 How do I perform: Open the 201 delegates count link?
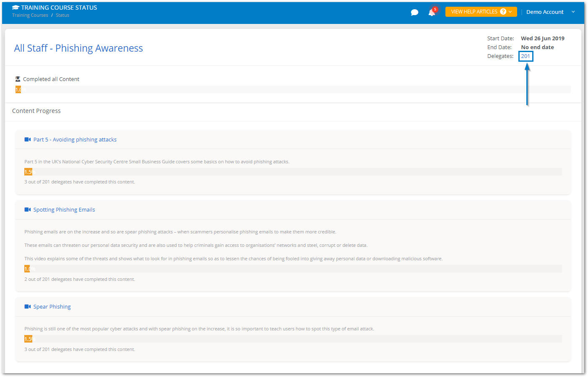[x=526, y=56]
